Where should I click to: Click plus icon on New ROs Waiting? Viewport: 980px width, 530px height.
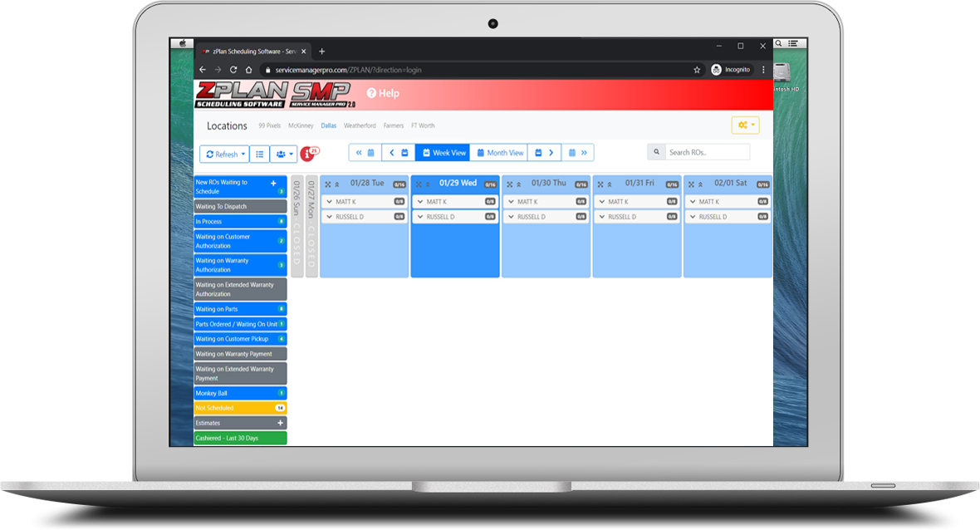(x=273, y=183)
